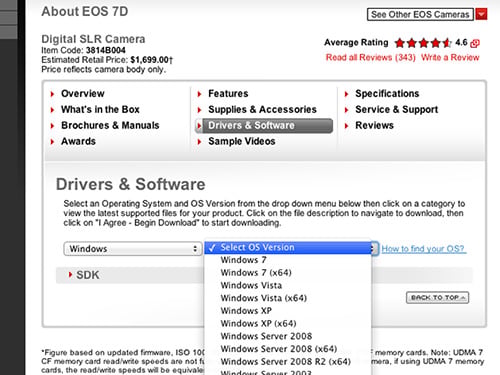
Task: Choose Windows Vista from the list
Action: [288, 285]
